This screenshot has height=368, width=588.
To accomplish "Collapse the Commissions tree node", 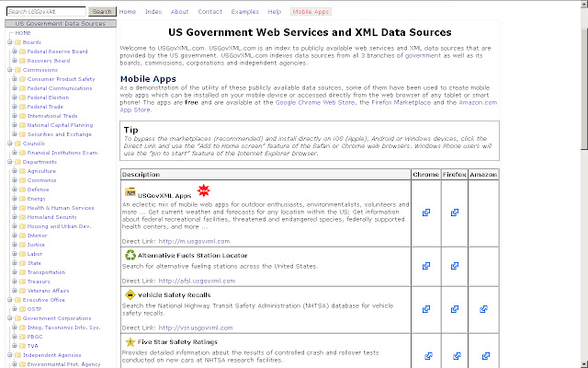I will [x=10, y=70].
